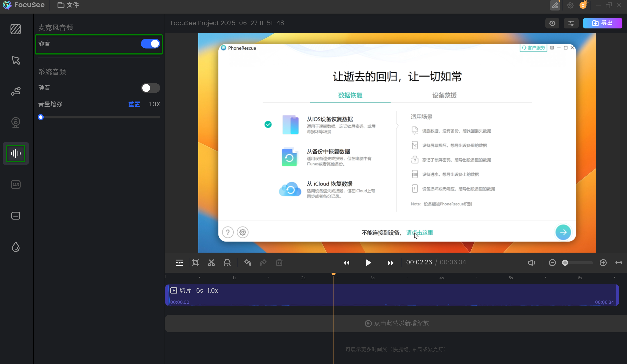Open the 文件 file menu
Screen dimensions: 627x364
[x=68, y=5]
